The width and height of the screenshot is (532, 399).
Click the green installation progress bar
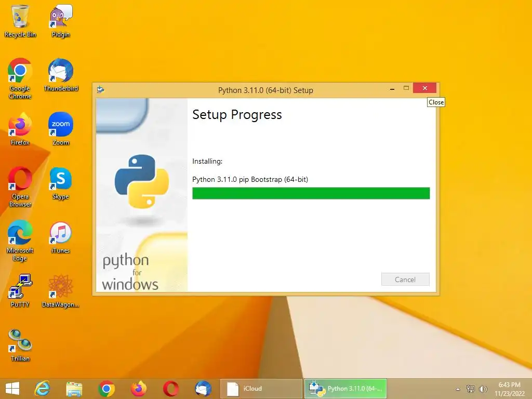pyautogui.click(x=311, y=193)
